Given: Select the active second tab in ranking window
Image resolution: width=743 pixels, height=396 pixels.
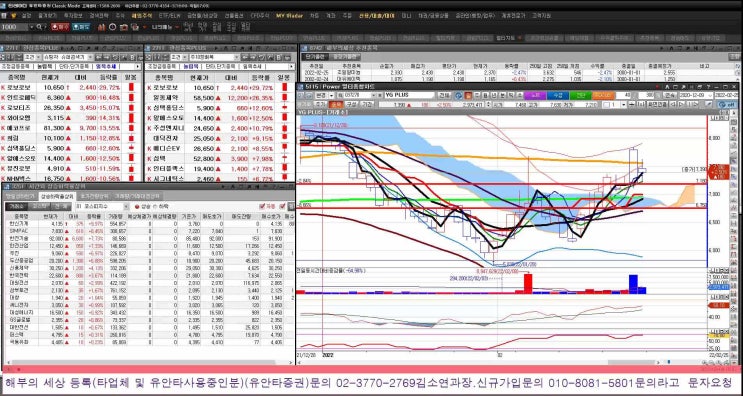Looking at the screenshot, I should coord(57,196).
